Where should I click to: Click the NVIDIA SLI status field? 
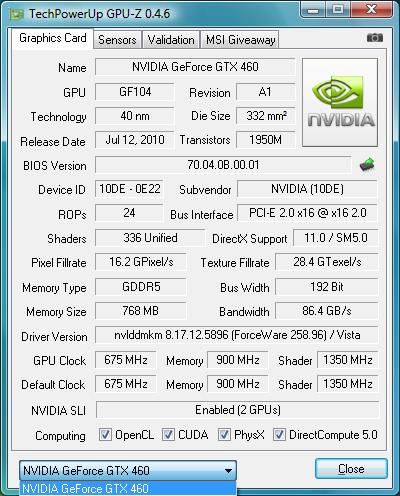pyautogui.click(x=237, y=410)
